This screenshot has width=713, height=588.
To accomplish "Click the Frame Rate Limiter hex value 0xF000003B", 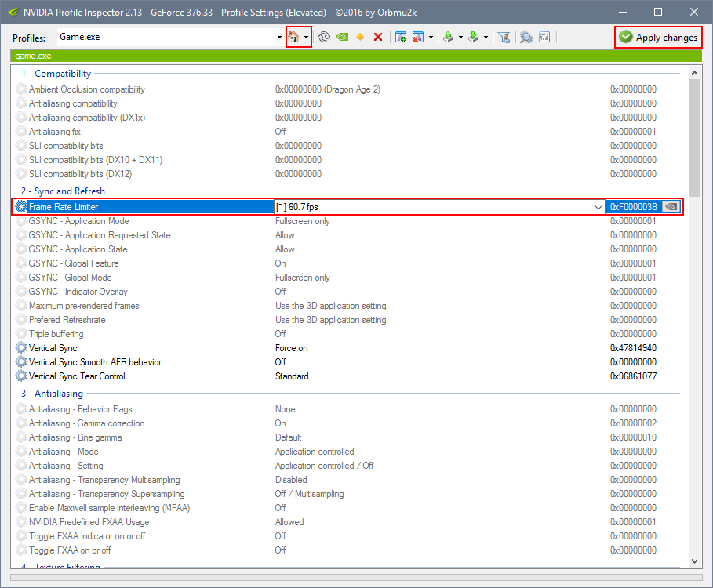I will [634, 207].
